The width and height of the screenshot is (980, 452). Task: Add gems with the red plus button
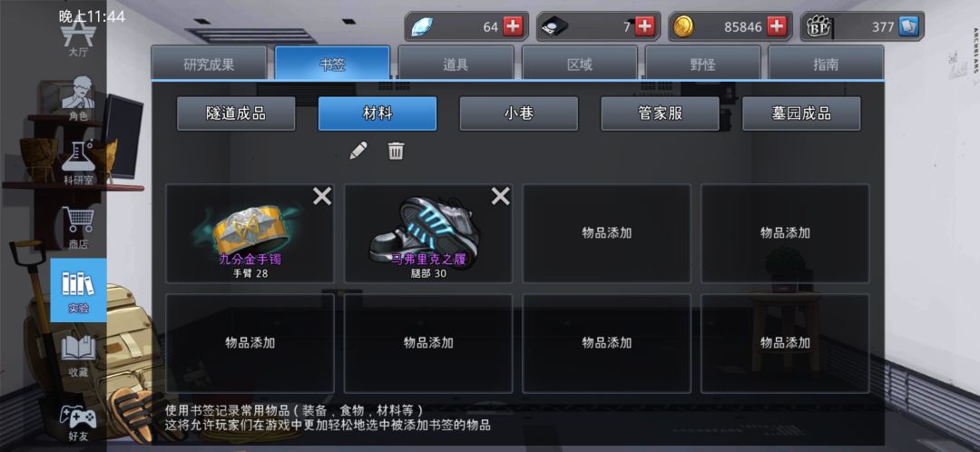(513, 26)
